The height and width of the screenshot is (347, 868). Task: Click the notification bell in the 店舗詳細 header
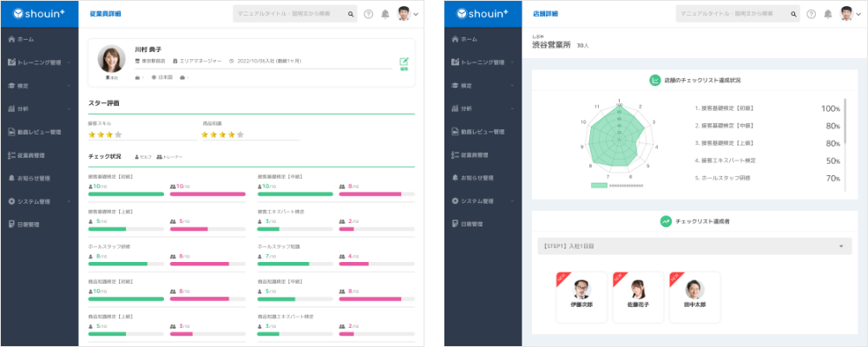pos(827,14)
